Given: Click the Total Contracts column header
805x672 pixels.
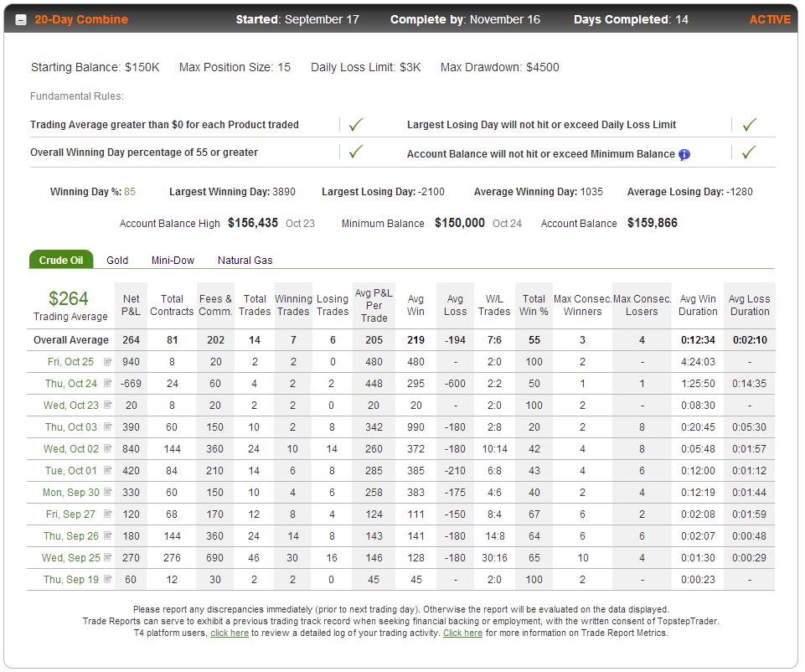Looking at the screenshot, I should pos(172,305).
